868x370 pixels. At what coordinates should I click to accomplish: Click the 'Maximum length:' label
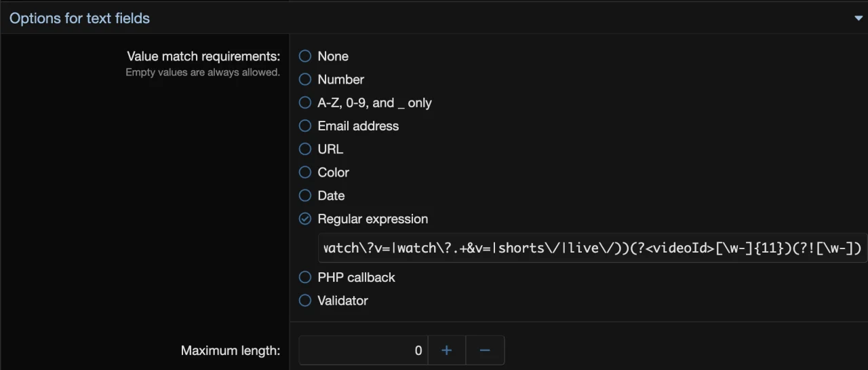230,350
